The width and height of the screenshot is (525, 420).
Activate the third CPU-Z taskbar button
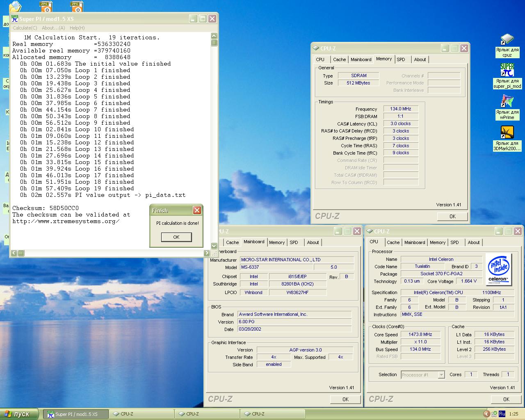coord(273,414)
